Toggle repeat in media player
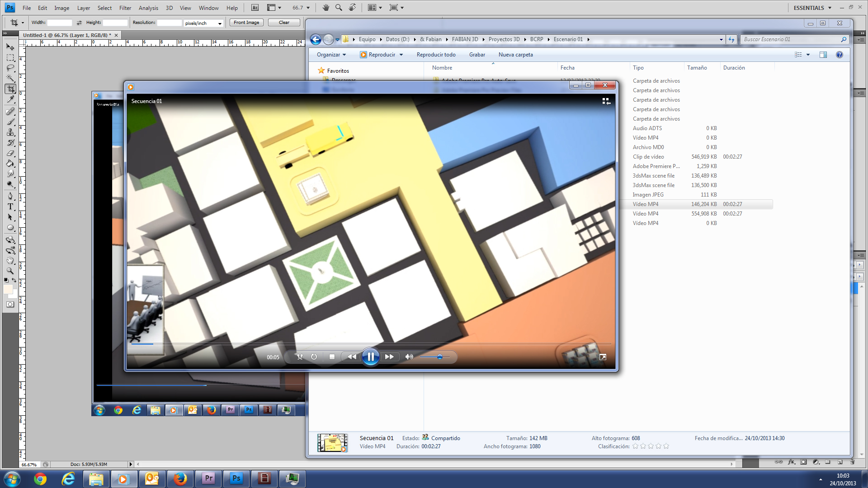 (x=314, y=357)
